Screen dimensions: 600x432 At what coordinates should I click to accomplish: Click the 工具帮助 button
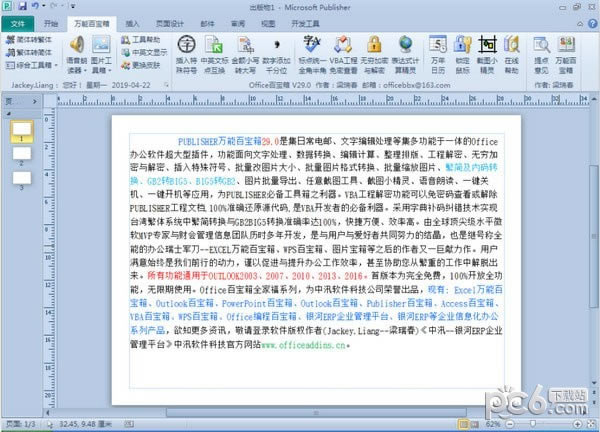click(141, 39)
